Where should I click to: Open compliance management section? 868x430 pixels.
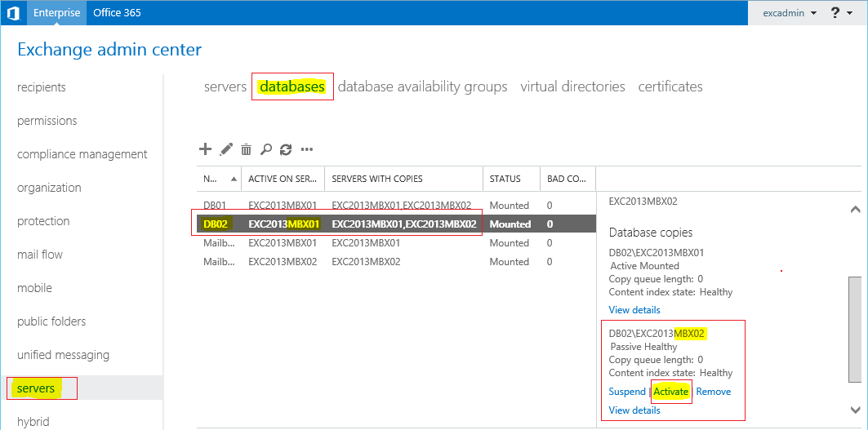click(x=82, y=154)
